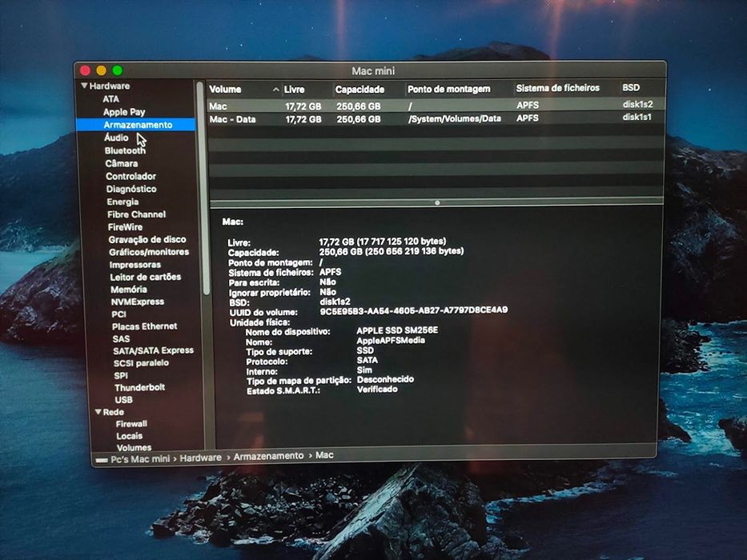Click /System/Volumes/Data mount point cell

click(x=455, y=118)
